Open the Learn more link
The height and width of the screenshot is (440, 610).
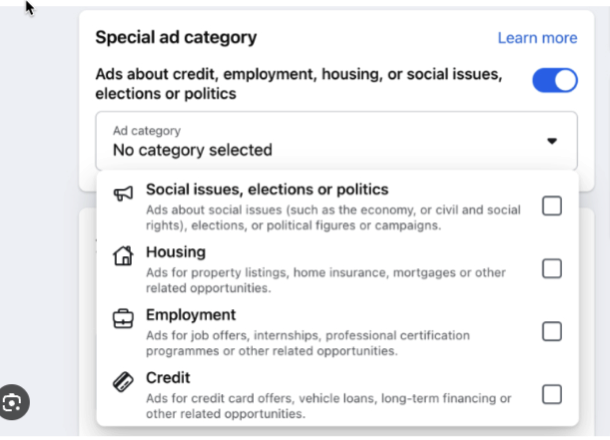(537, 38)
